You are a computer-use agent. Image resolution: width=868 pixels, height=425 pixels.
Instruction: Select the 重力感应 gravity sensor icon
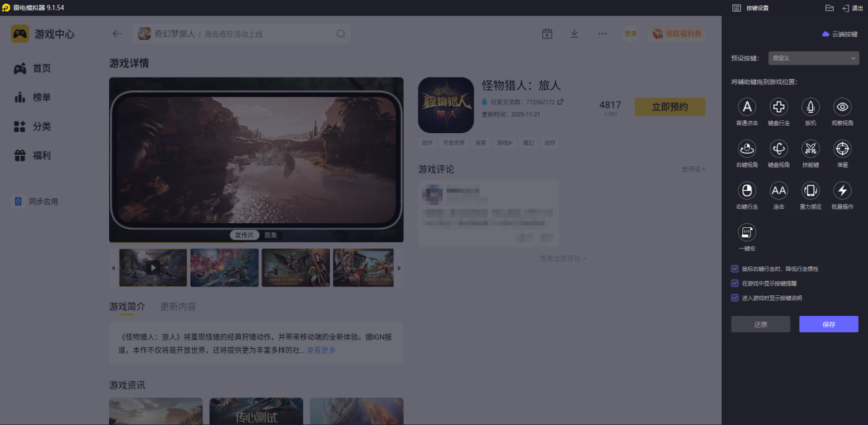click(810, 191)
